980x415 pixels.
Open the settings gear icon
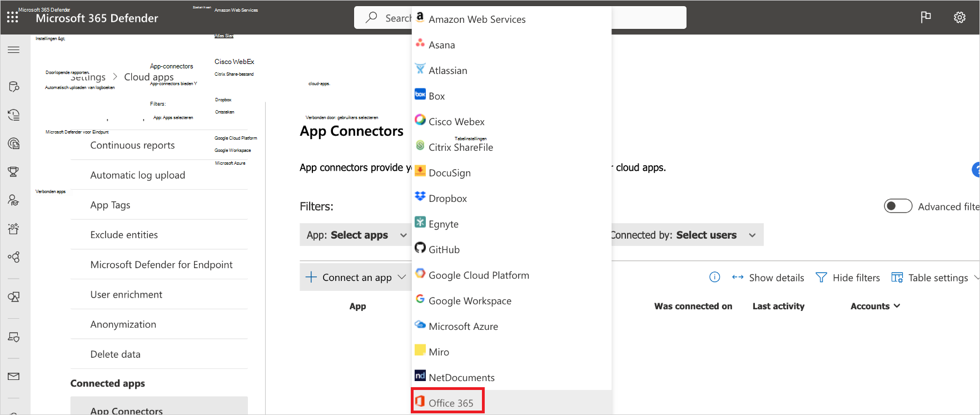click(x=959, y=17)
